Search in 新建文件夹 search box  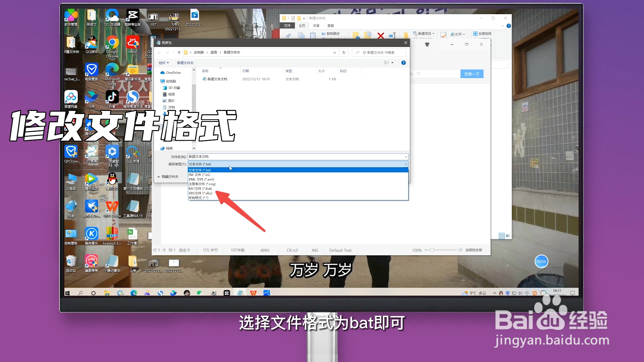tap(379, 53)
